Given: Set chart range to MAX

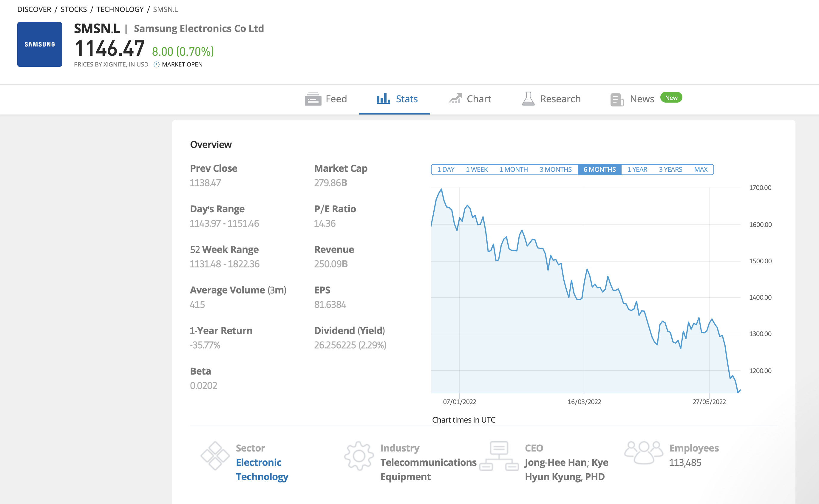Looking at the screenshot, I should click(x=701, y=169).
